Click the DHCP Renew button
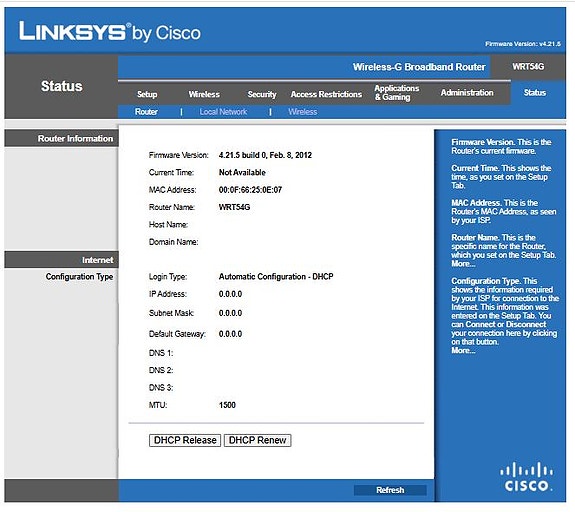 coord(257,440)
